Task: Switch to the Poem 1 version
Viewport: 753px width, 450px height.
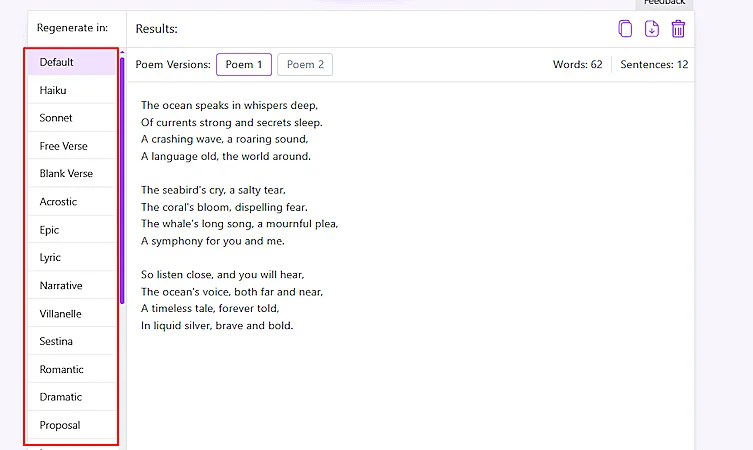Action: pos(244,64)
